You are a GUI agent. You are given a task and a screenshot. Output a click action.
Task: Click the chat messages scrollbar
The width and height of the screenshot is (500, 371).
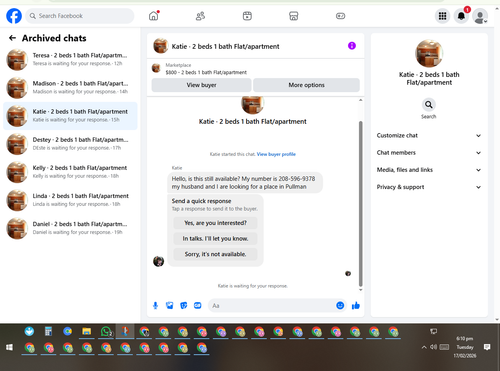point(360,203)
